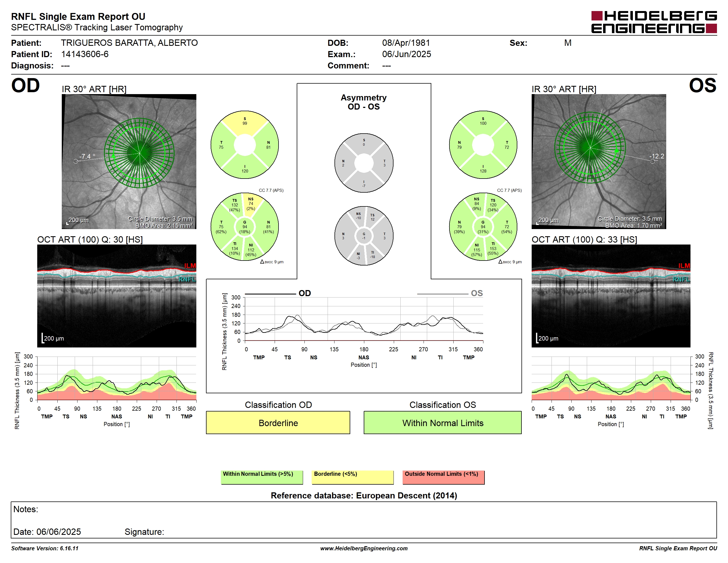Image resolution: width=728 pixels, height=563 pixels.
Task: Click the asymmetry G -1 center sector
Action: pyautogui.click(x=364, y=236)
